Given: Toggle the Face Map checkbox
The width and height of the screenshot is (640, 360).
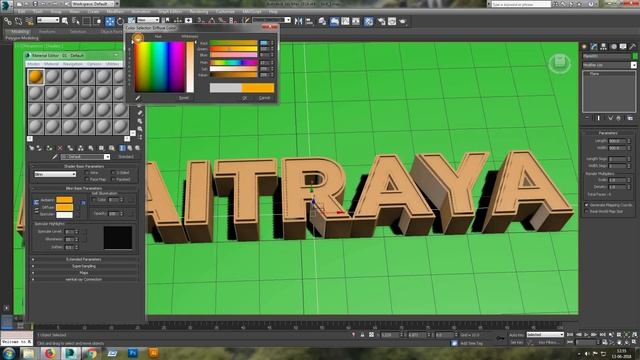Looking at the screenshot, I should coord(87,180).
